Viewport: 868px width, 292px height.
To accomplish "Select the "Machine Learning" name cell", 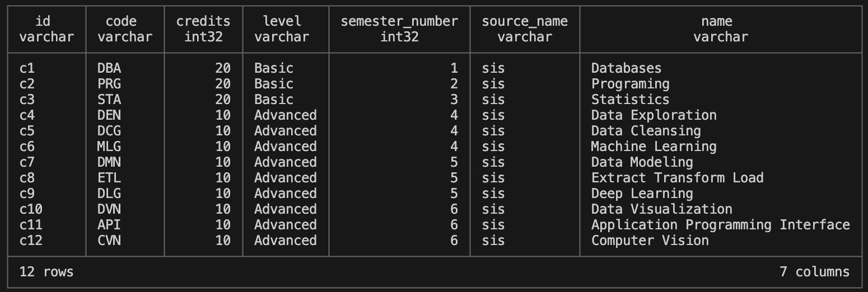I will point(654,147).
